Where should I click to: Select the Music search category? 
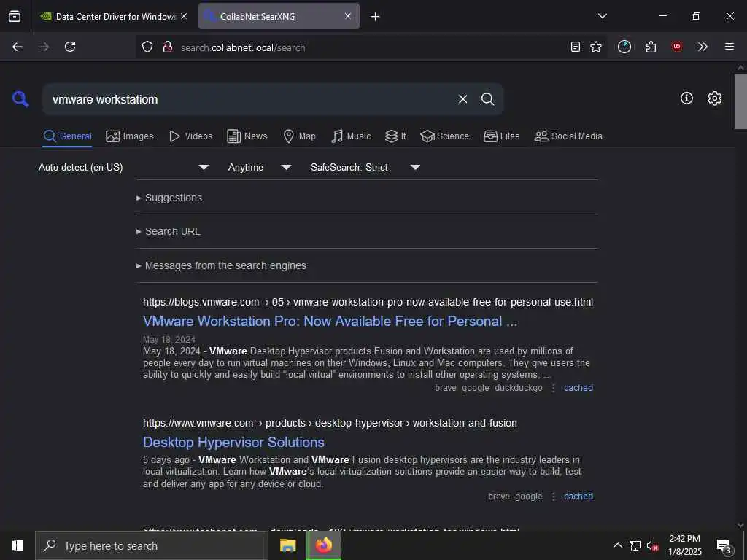pos(351,136)
